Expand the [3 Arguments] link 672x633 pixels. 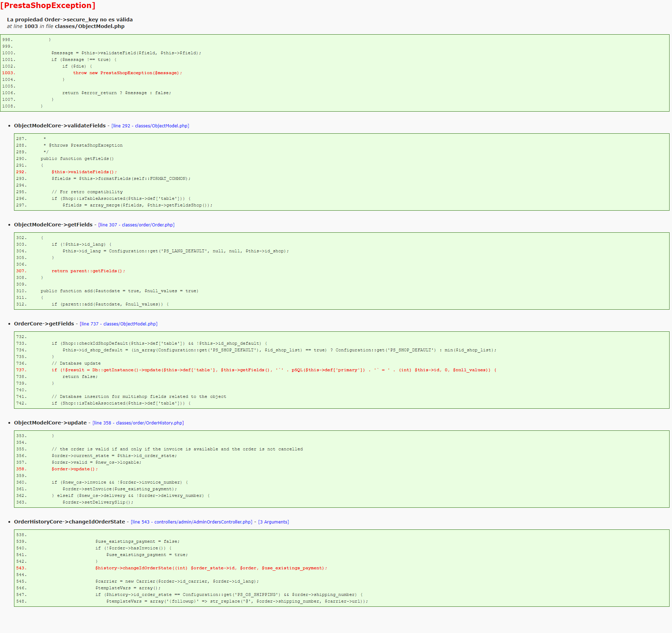273,522
